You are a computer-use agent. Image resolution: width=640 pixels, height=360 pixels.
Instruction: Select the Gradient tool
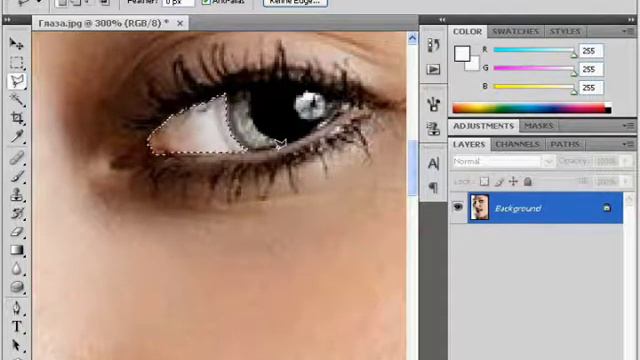17,250
